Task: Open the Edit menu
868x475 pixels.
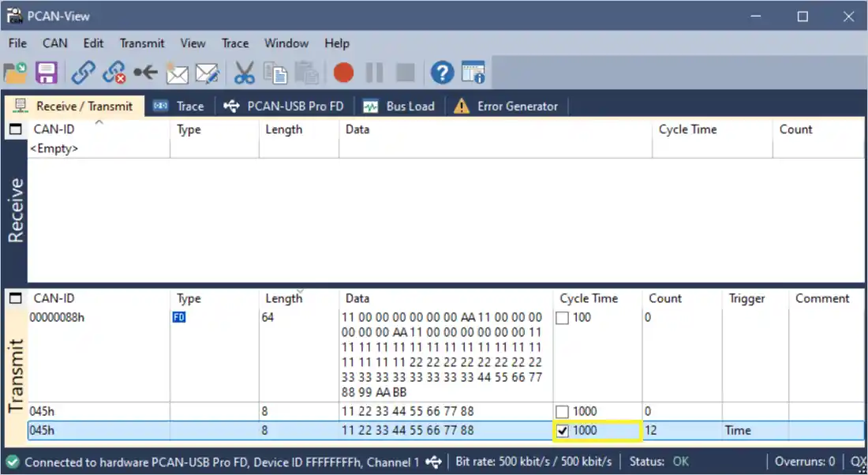Action: (94, 43)
